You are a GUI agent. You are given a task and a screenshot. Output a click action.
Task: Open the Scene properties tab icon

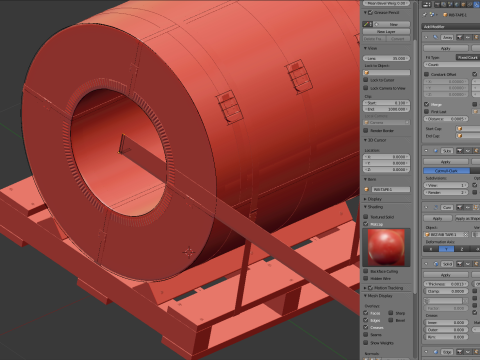pyautogui.click(x=450, y=5)
